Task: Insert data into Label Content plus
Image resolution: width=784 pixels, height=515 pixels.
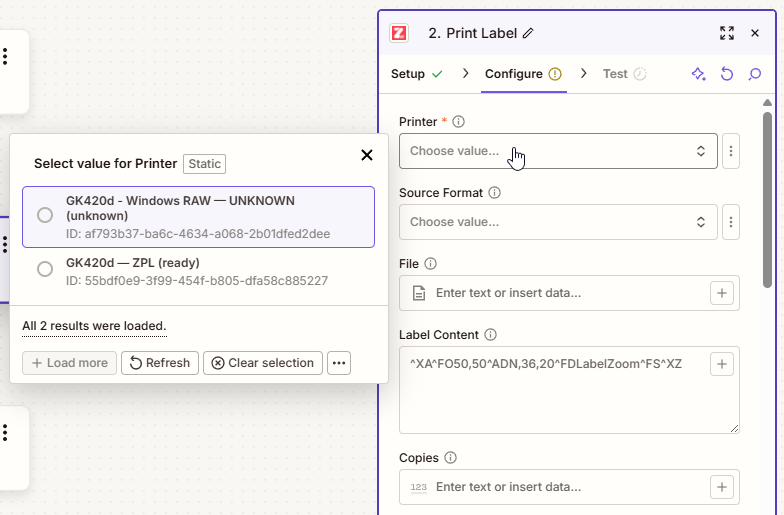Action: click(x=722, y=364)
